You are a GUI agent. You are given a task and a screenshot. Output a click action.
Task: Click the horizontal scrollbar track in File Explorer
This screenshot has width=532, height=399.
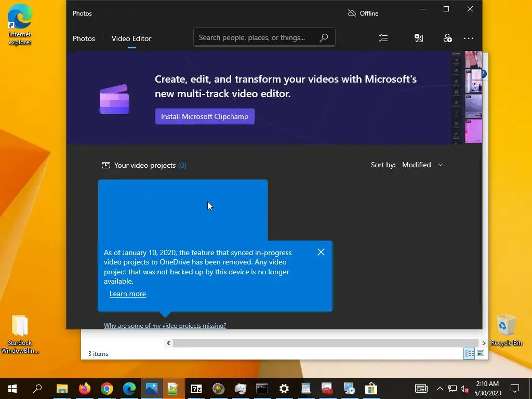pos(326,343)
